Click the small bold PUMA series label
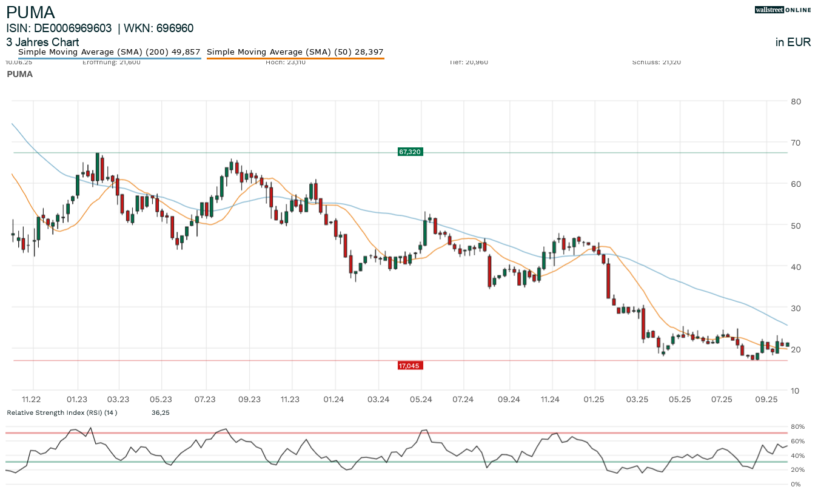This screenshot has height=504, width=818. pos(19,74)
